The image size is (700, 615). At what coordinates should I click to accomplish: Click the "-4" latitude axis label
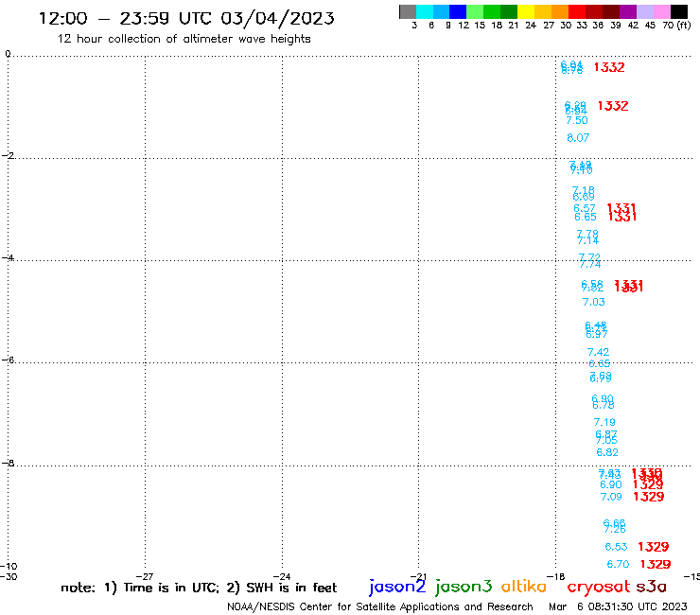point(8,257)
